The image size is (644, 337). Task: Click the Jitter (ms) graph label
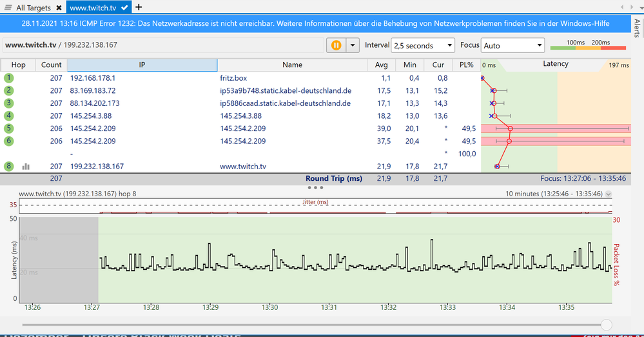coord(315,202)
